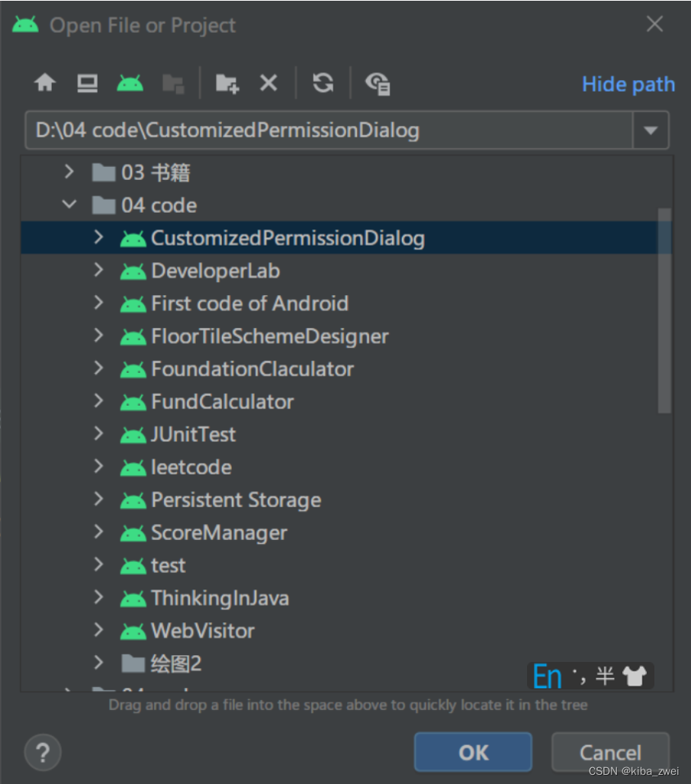Jump to the Desktop directory icon
This screenshot has width=691, height=784.
tap(87, 83)
